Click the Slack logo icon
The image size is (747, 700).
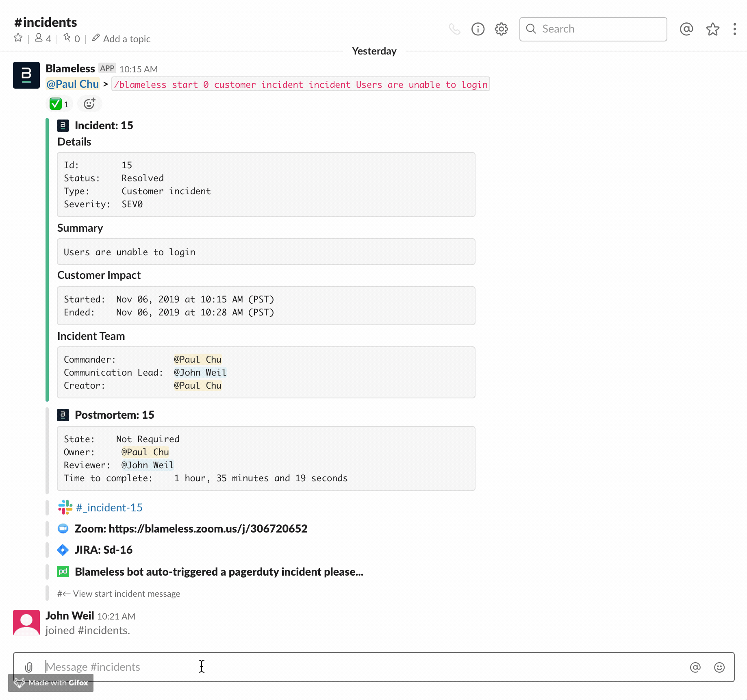[65, 507]
